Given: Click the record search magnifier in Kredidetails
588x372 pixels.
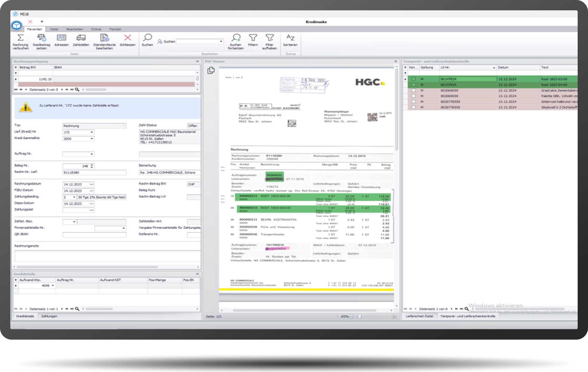Looking at the screenshot, I should click(77, 309).
